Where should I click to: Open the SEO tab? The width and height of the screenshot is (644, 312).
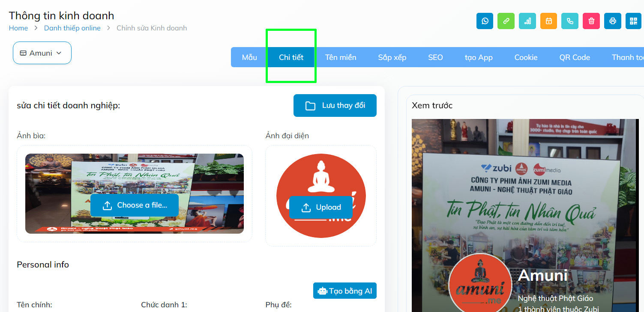(x=435, y=57)
